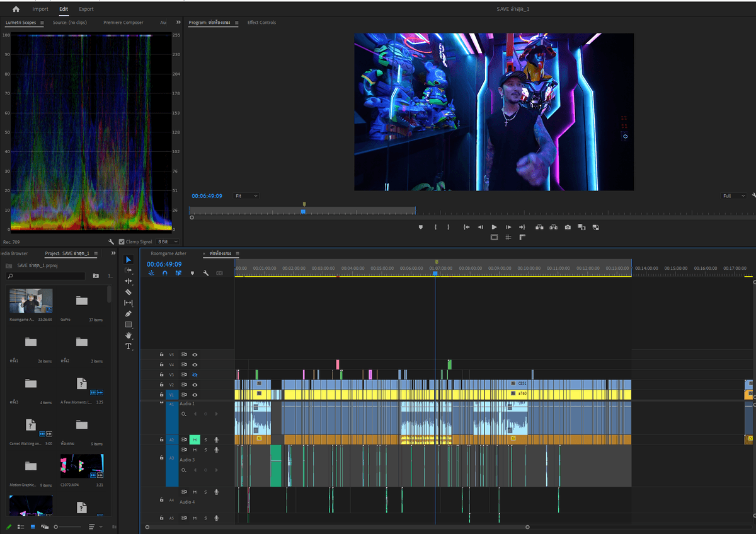Viewport: 756px width, 534px height.
Task: Select the Rectangle tool
Action: [129, 325]
